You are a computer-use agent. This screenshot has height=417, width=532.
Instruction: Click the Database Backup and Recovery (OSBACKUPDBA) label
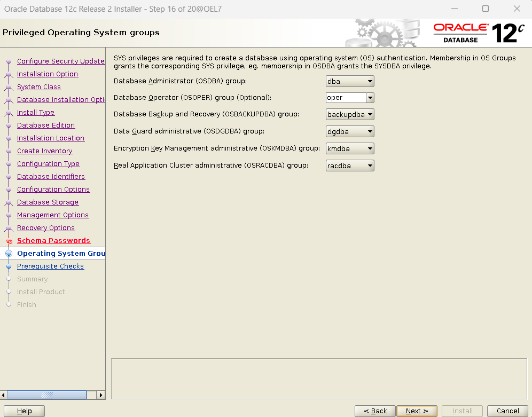tap(206, 114)
